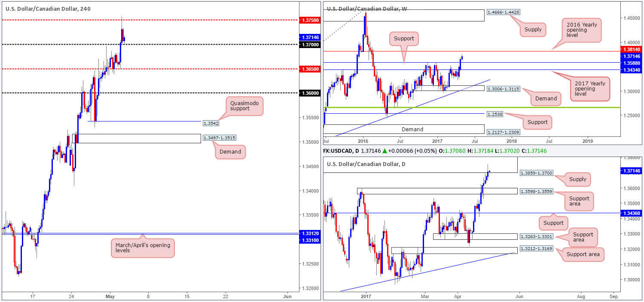The height and width of the screenshot is (302, 644).
Task: Select the 1.4666-1.4428 supply zone label
Action: click(504, 12)
